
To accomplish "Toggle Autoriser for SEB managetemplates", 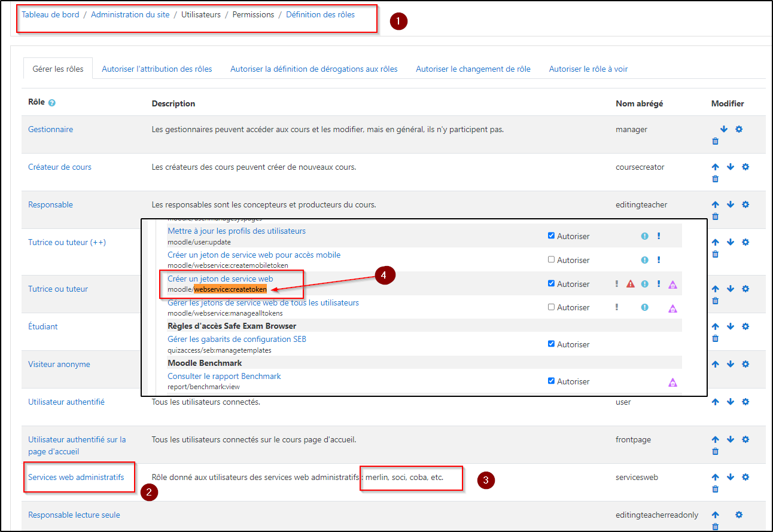I will coord(551,344).
